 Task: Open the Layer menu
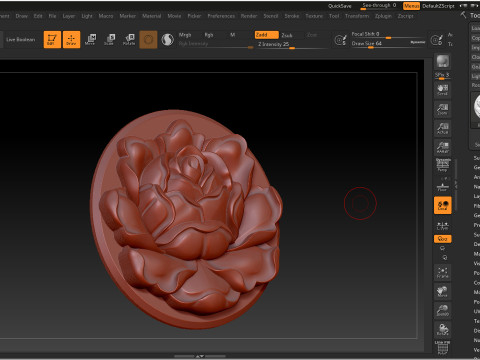tap(69, 16)
